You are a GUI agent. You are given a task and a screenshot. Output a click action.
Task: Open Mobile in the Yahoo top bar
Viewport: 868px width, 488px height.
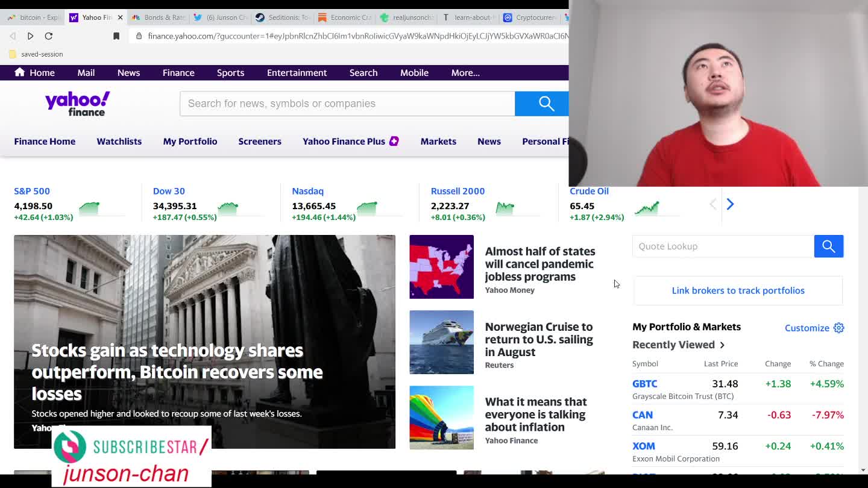click(x=414, y=73)
